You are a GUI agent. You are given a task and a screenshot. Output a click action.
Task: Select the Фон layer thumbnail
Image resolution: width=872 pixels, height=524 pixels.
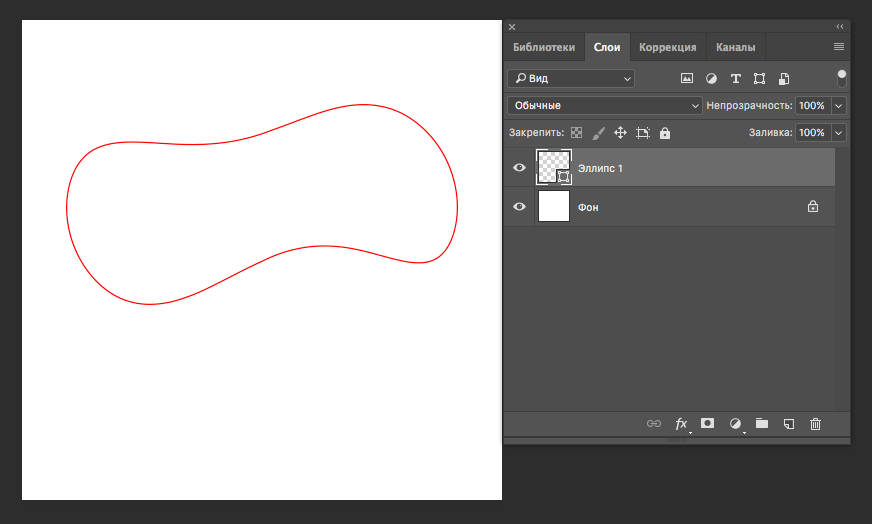pyautogui.click(x=554, y=206)
